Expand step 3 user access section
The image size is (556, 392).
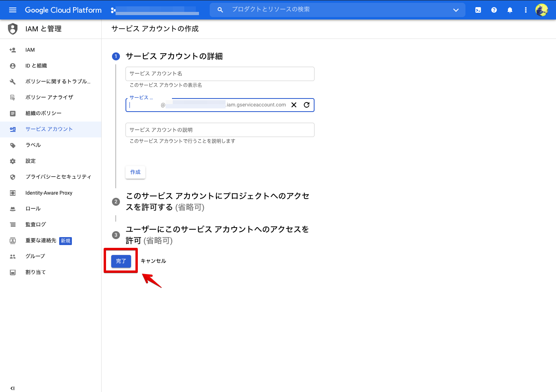click(x=217, y=235)
